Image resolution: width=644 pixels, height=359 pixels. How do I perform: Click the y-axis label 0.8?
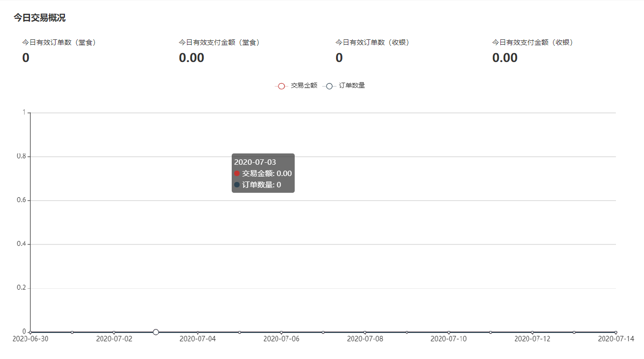21,156
